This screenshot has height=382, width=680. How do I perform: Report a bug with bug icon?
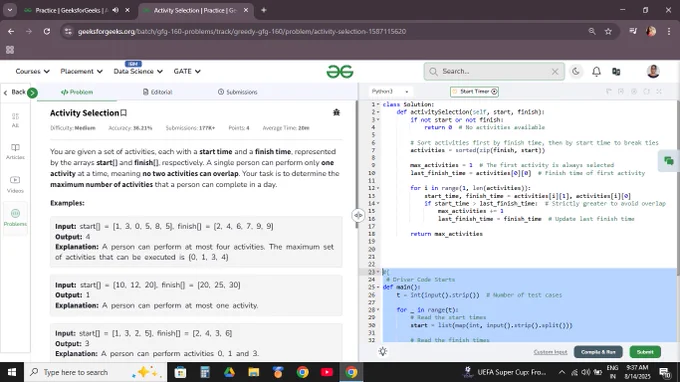[x=336, y=112]
